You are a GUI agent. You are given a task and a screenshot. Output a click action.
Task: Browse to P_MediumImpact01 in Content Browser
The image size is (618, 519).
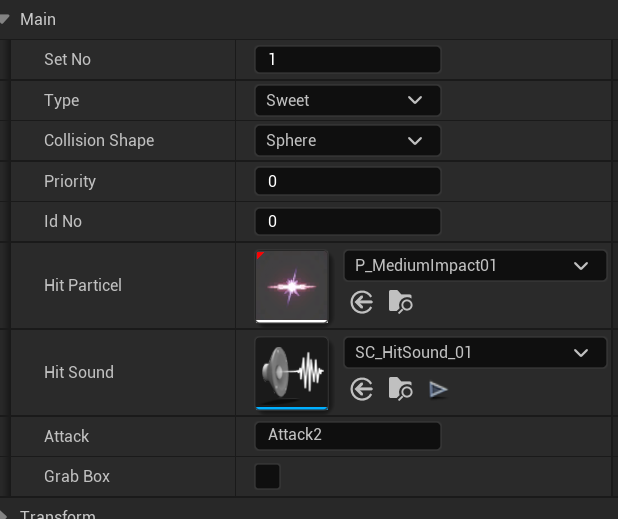click(400, 302)
